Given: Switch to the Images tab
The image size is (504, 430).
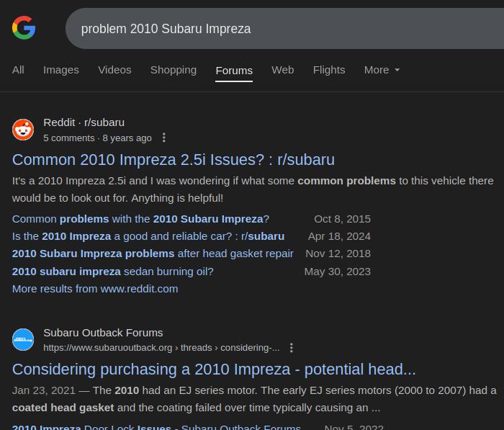Looking at the screenshot, I should click(x=61, y=70).
